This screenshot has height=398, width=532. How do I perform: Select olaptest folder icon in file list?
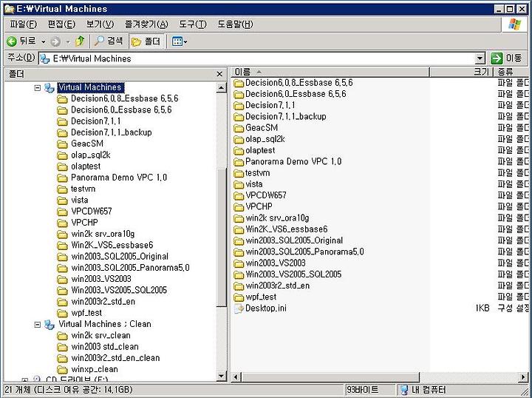tap(239, 151)
